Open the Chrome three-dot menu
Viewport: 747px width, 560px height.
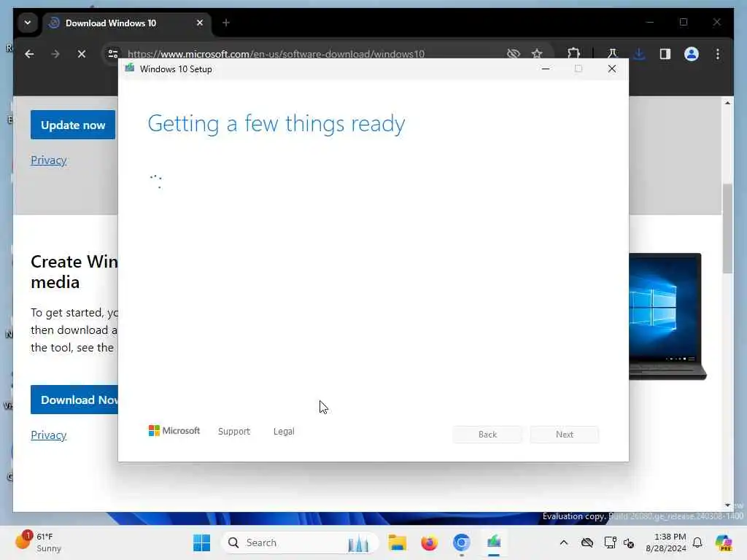pyautogui.click(x=718, y=54)
